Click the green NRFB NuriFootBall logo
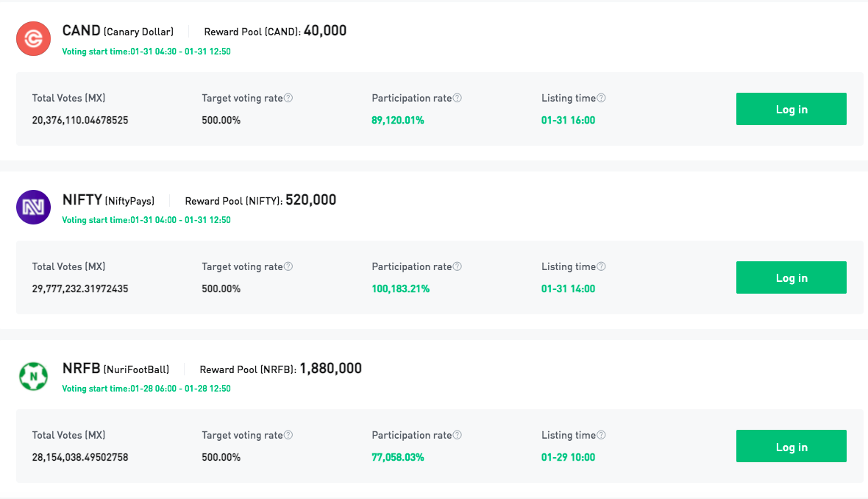This screenshot has width=868, height=499. [33, 376]
